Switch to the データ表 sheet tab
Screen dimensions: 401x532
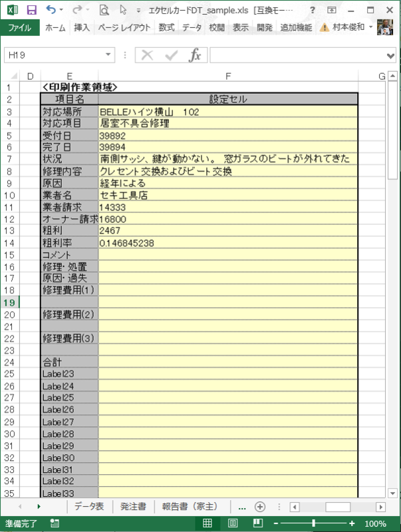click(x=89, y=506)
